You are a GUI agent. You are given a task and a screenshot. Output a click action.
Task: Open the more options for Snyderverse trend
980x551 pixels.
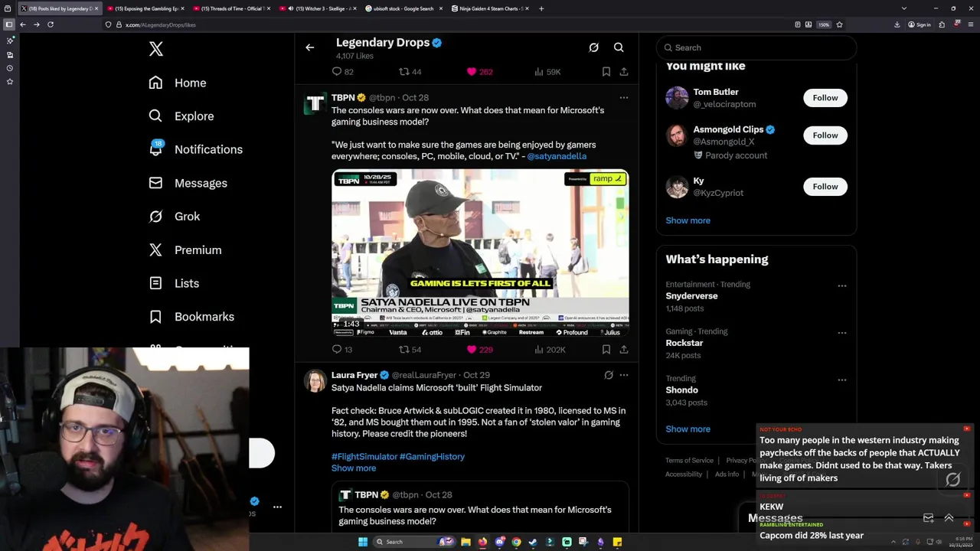(842, 285)
